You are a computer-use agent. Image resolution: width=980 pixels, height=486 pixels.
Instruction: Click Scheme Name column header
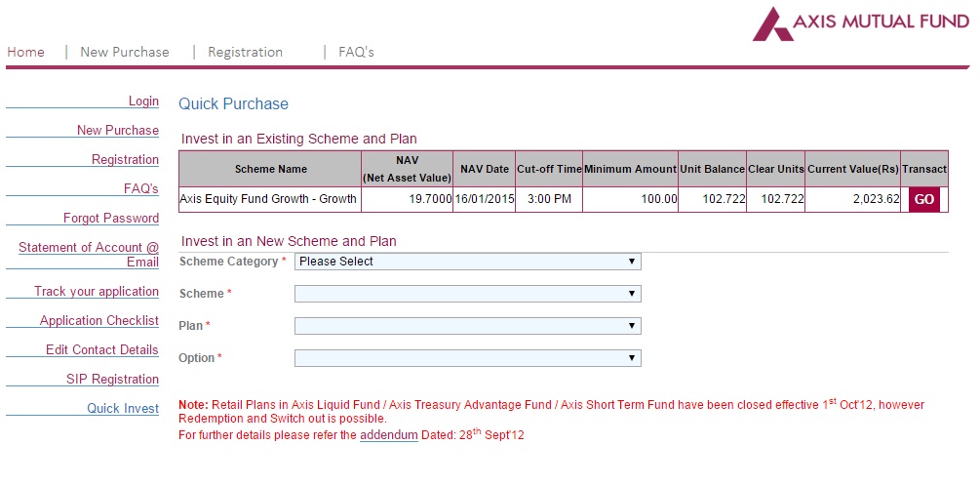pyautogui.click(x=271, y=169)
